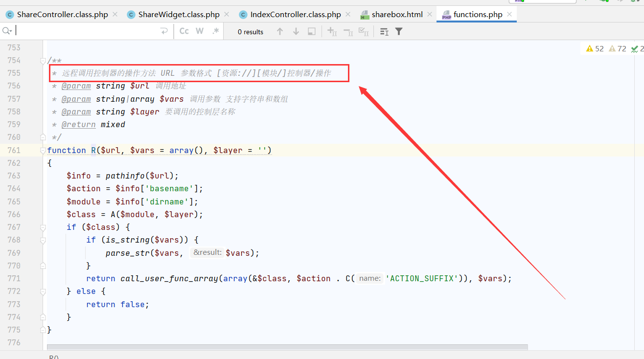This screenshot has height=359, width=644.
Task: Unselect occurrence icon in search bar
Action: (348, 31)
